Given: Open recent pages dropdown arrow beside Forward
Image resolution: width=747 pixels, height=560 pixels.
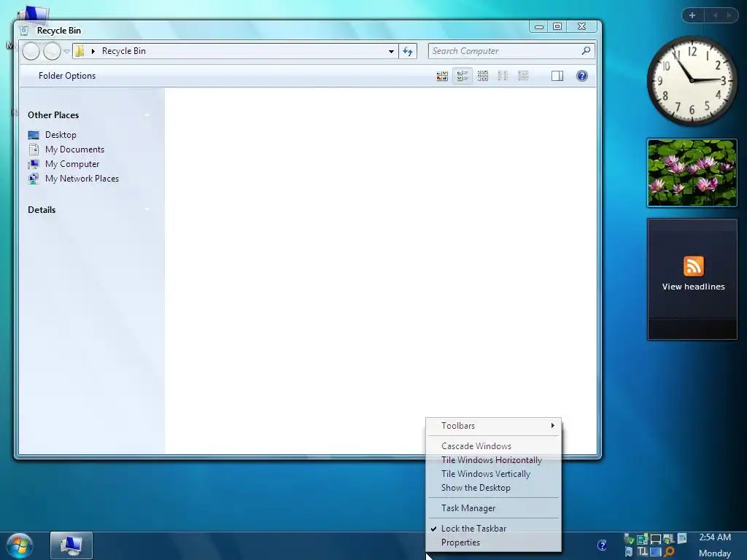Looking at the screenshot, I should (x=66, y=51).
